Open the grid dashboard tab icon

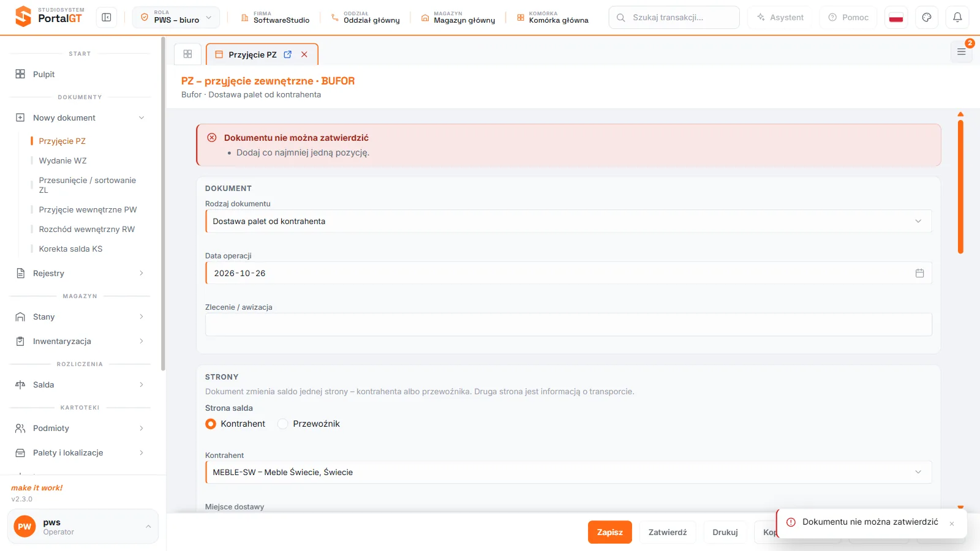click(188, 54)
